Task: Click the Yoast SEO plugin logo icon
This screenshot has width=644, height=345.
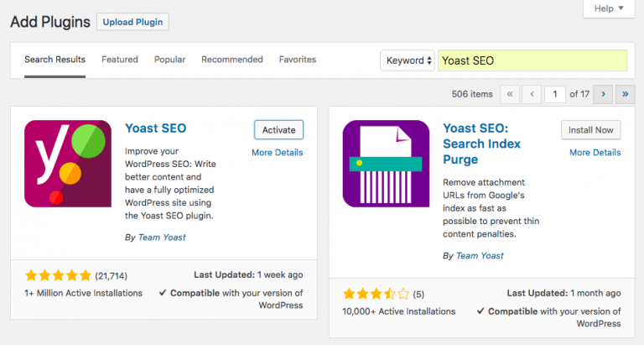Action: (68, 164)
